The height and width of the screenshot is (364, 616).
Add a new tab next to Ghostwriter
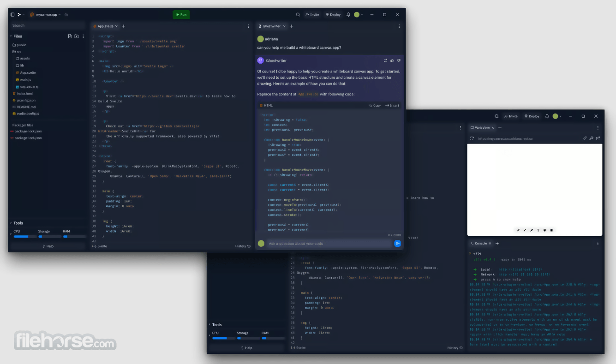291,26
